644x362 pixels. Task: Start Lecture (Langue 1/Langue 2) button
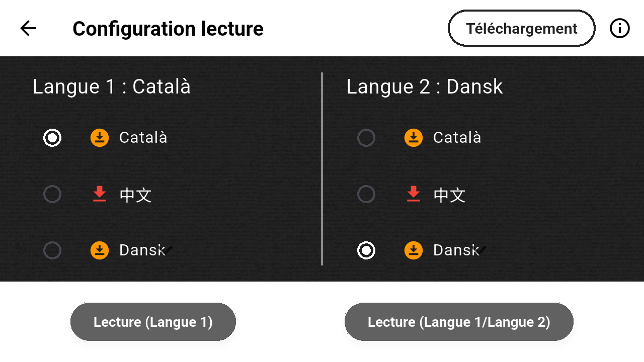[x=459, y=322]
